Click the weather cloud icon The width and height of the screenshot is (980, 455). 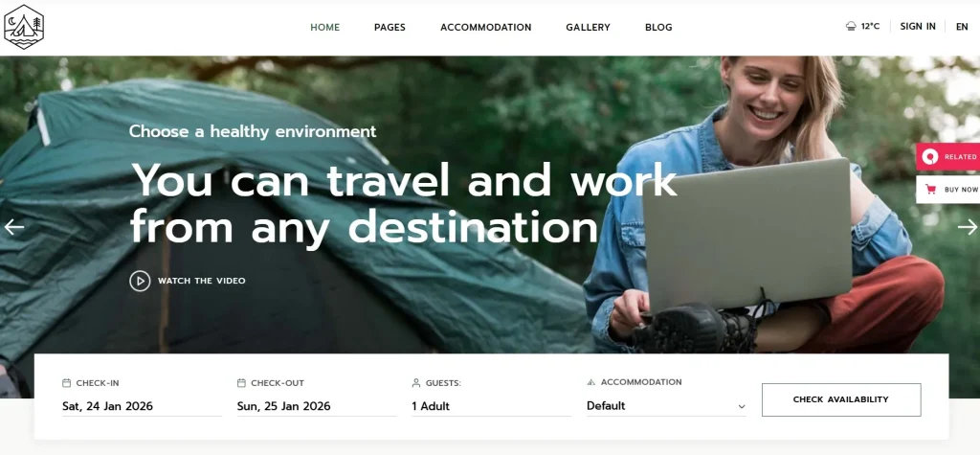pos(851,26)
